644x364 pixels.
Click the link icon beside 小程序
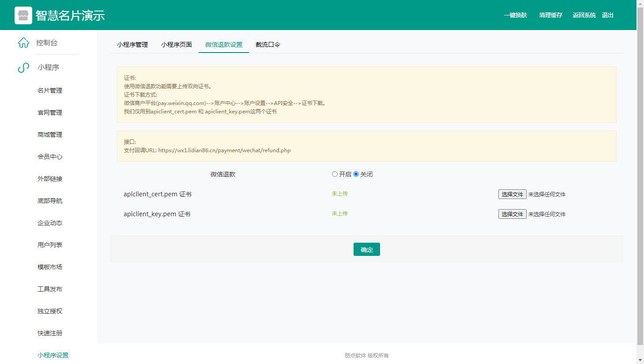coord(23,68)
